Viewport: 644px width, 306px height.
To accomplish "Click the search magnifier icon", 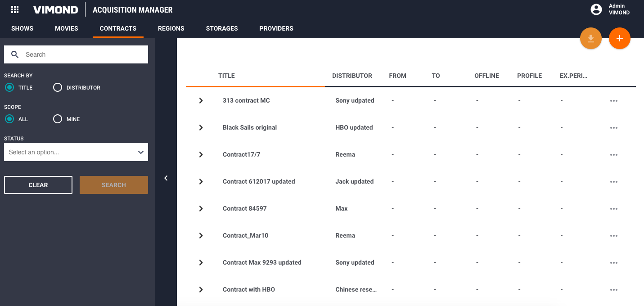I will click(x=15, y=54).
